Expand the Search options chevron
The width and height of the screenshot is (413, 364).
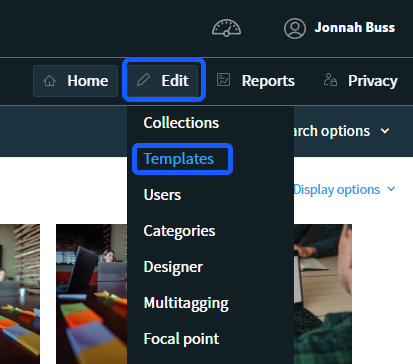(385, 131)
